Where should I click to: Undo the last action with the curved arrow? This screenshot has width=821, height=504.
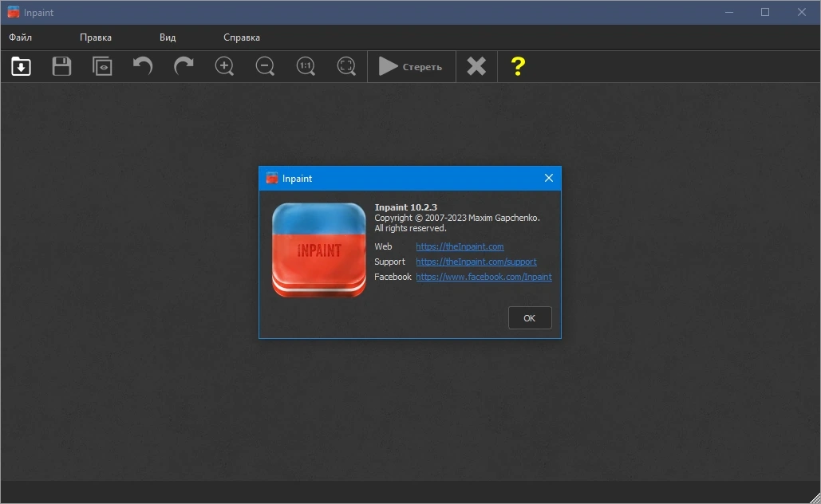click(x=142, y=66)
